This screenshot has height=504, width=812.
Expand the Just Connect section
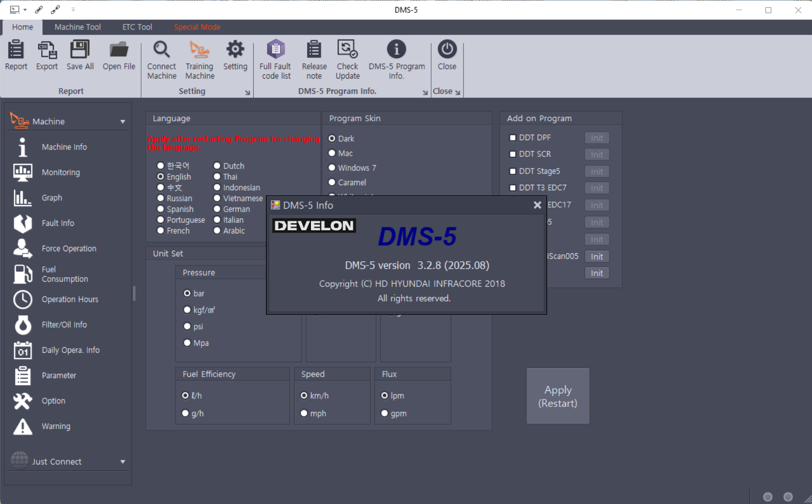click(x=122, y=462)
